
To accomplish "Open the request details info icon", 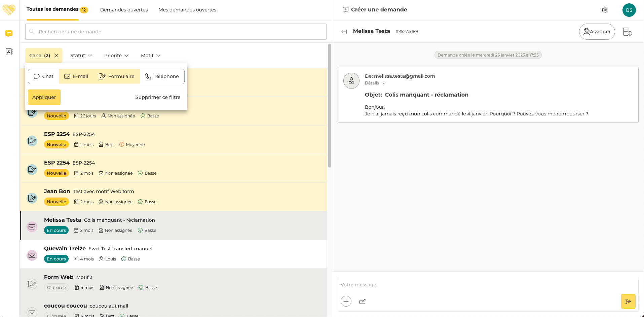I will [x=627, y=32].
